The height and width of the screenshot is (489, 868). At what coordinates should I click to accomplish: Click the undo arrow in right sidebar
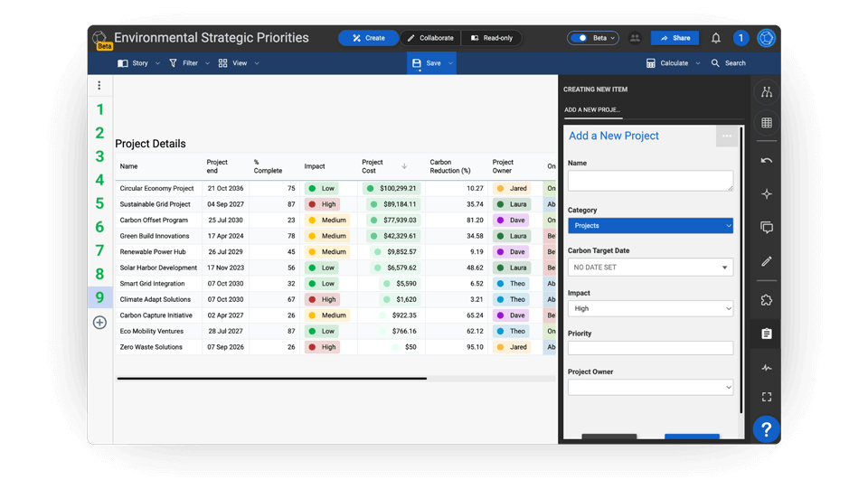point(766,161)
